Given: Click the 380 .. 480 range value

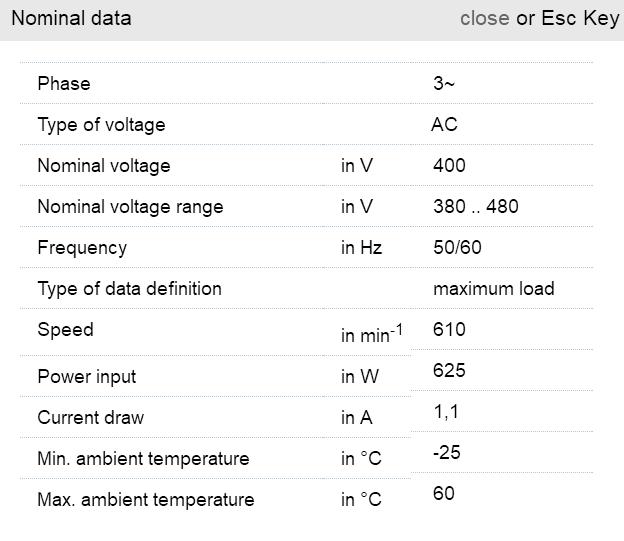Looking at the screenshot, I should click(x=476, y=207).
